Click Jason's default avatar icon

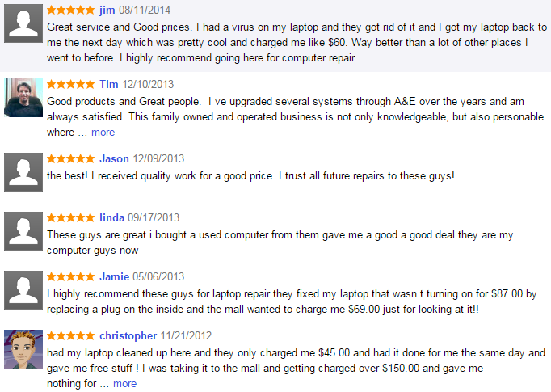coord(23,172)
